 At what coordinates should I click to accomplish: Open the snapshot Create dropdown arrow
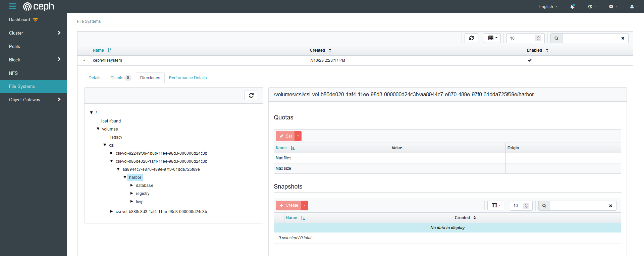pyautogui.click(x=305, y=205)
